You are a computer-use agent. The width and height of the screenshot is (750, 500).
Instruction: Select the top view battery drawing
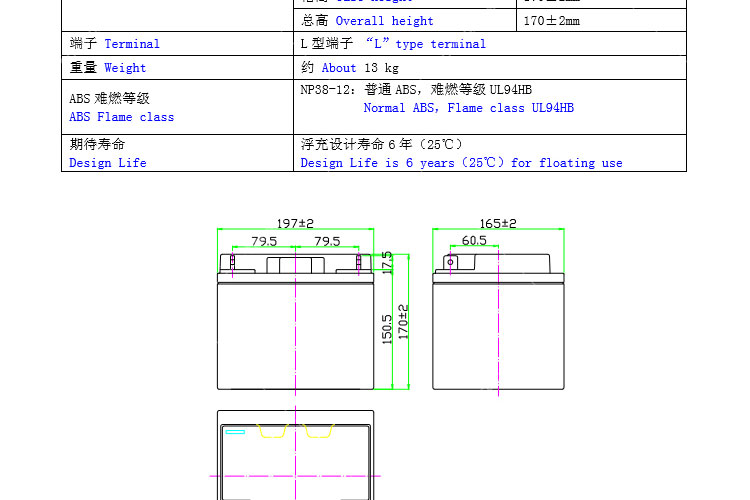pos(296,455)
